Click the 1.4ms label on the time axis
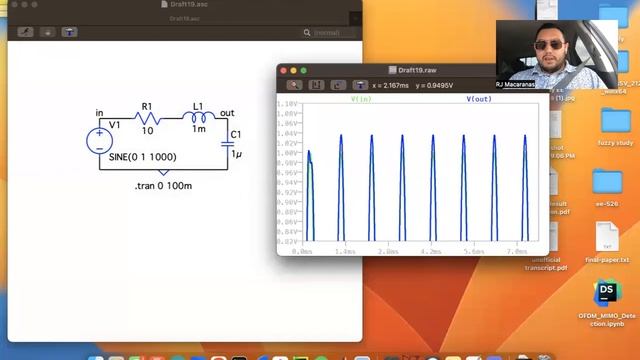 (345, 252)
